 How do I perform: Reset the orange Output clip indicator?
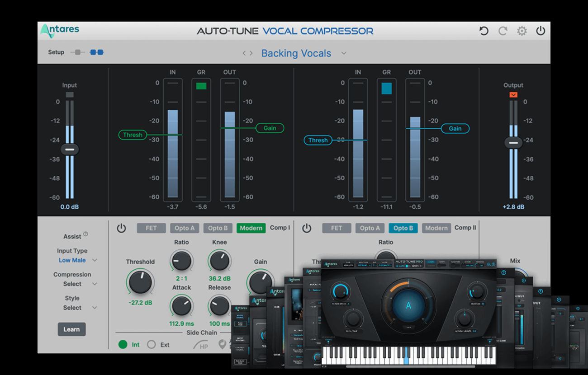[x=513, y=94]
